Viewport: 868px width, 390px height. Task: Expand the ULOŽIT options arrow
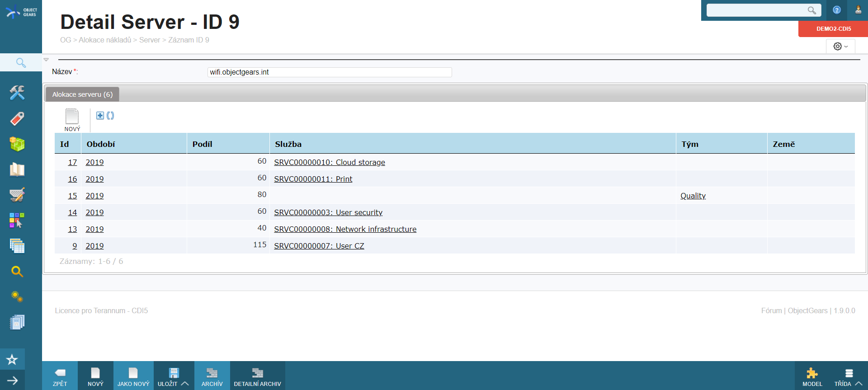pyautogui.click(x=184, y=384)
